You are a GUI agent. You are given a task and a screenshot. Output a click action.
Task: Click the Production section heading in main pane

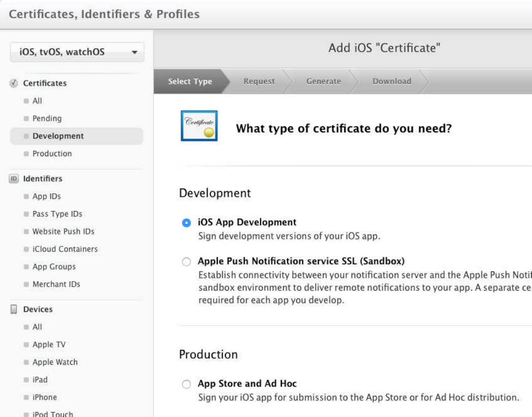click(208, 354)
